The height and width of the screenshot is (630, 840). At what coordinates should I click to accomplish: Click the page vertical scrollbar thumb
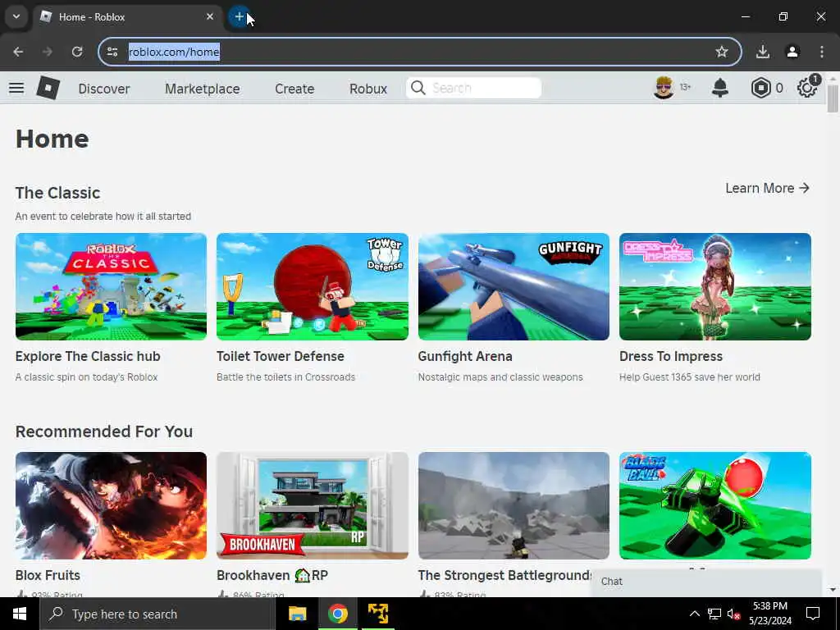point(833,98)
